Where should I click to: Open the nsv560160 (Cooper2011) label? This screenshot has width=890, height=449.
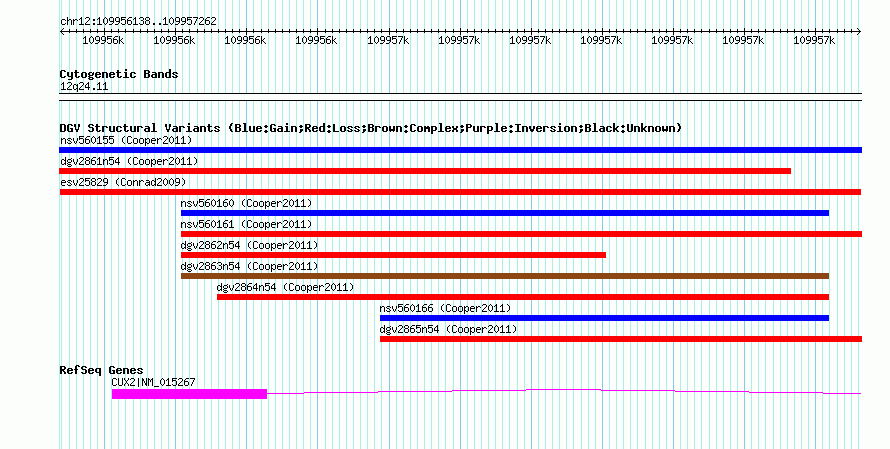point(246,203)
